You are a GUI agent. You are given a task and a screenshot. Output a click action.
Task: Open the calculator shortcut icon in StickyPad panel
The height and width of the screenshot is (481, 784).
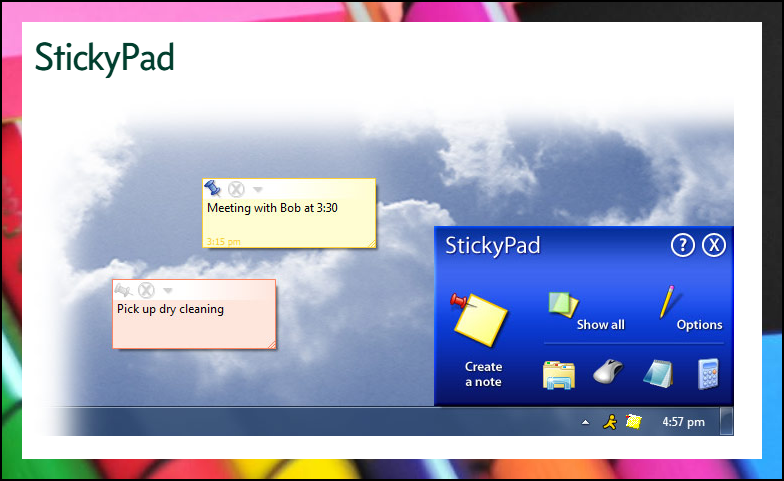(708, 374)
